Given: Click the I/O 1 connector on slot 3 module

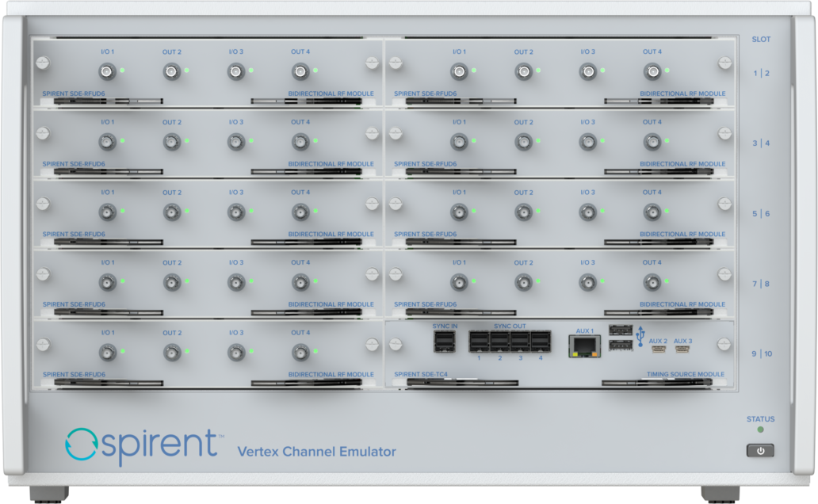Looking at the screenshot, I should 108,141.
